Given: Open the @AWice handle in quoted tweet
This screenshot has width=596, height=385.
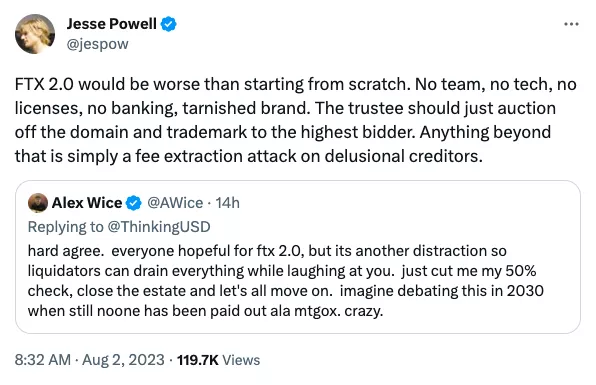Looking at the screenshot, I should point(175,203).
